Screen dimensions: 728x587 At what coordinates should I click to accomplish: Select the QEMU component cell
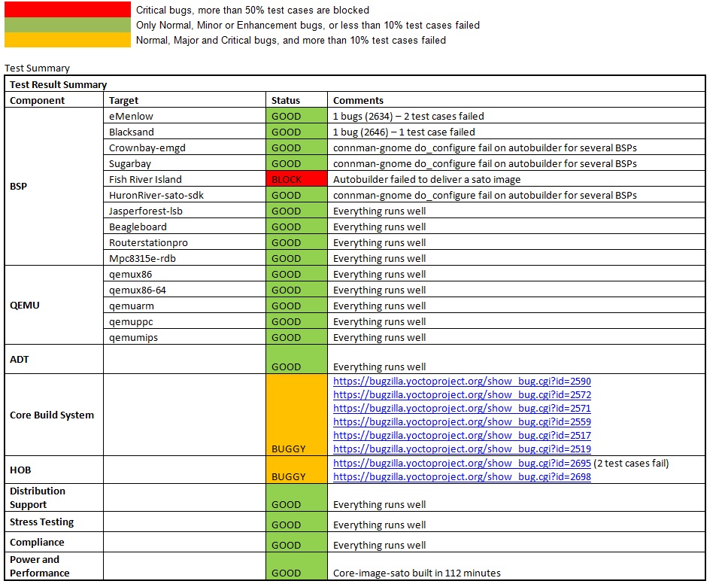(x=53, y=306)
